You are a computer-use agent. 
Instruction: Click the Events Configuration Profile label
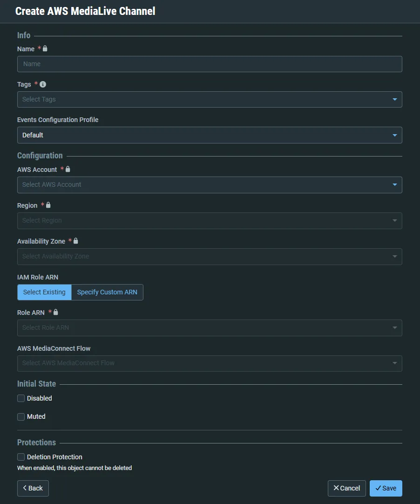point(58,120)
